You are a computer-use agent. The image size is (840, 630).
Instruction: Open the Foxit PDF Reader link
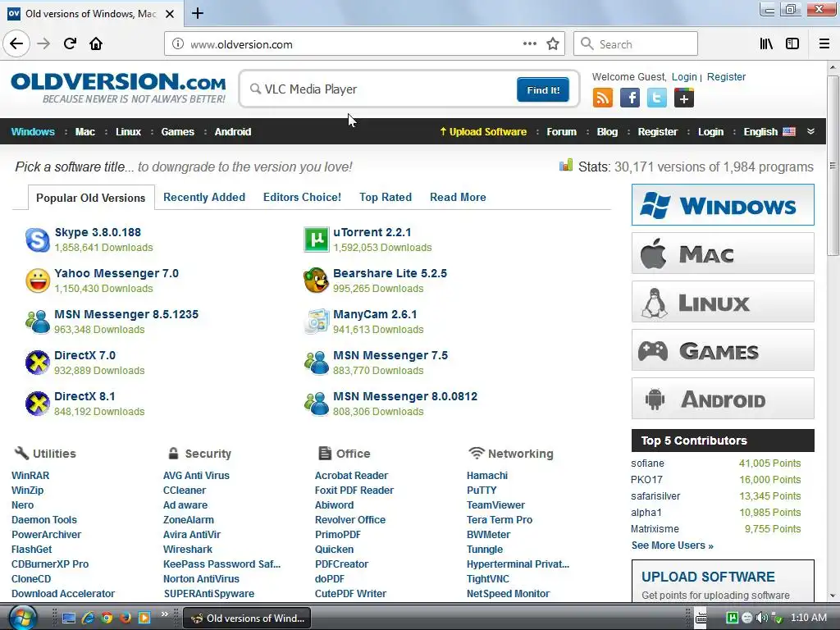(x=354, y=491)
